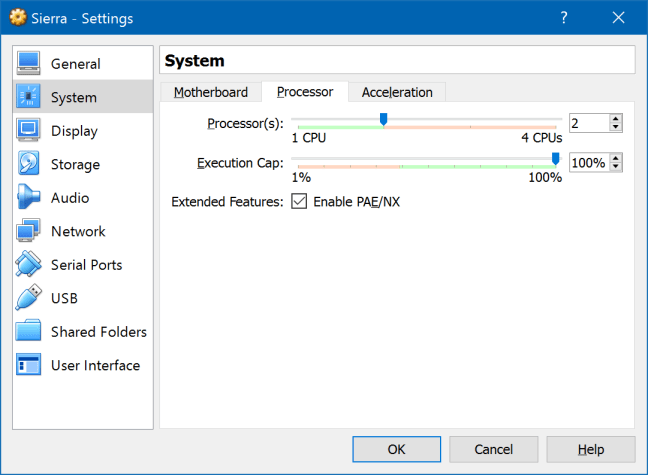
Task: Decrease processor count with down arrow
Action: (615, 128)
